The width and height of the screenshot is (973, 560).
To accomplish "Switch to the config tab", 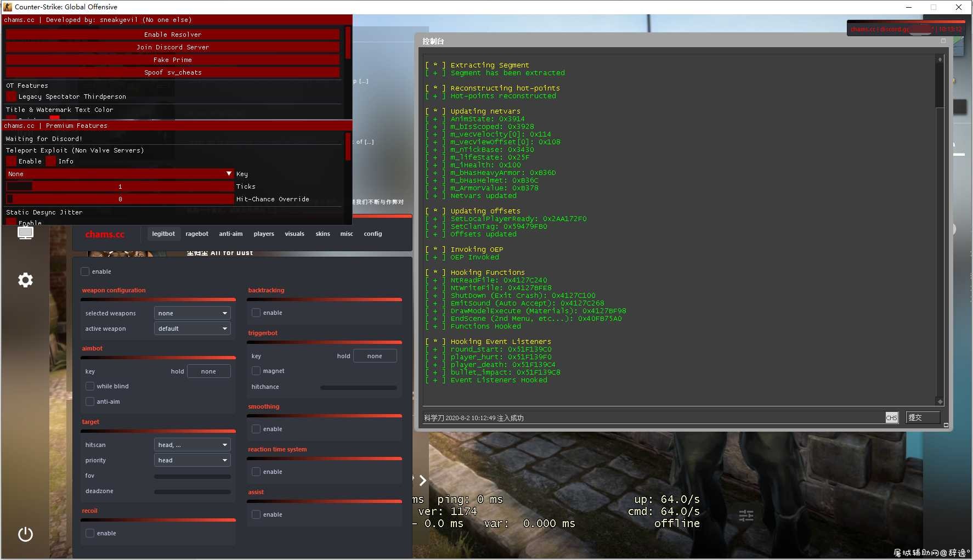I will [x=373, y=234].
